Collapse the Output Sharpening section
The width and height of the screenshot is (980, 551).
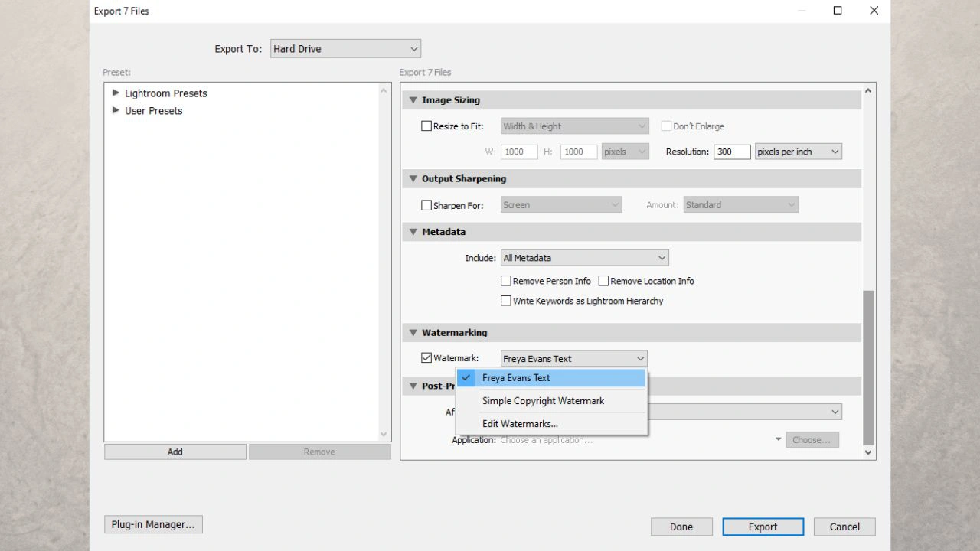point(413,179)
